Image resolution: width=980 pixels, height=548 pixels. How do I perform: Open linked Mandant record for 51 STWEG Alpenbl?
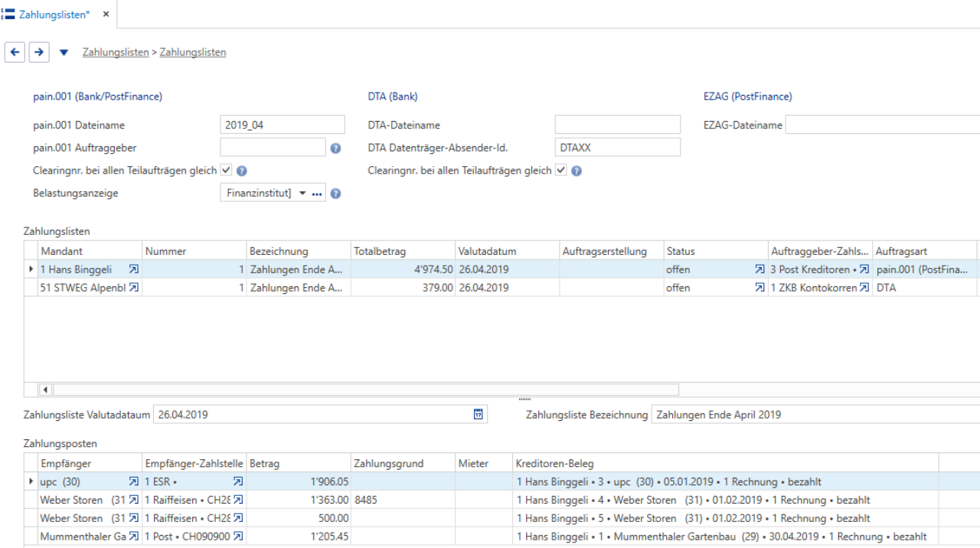click(134, 288)
